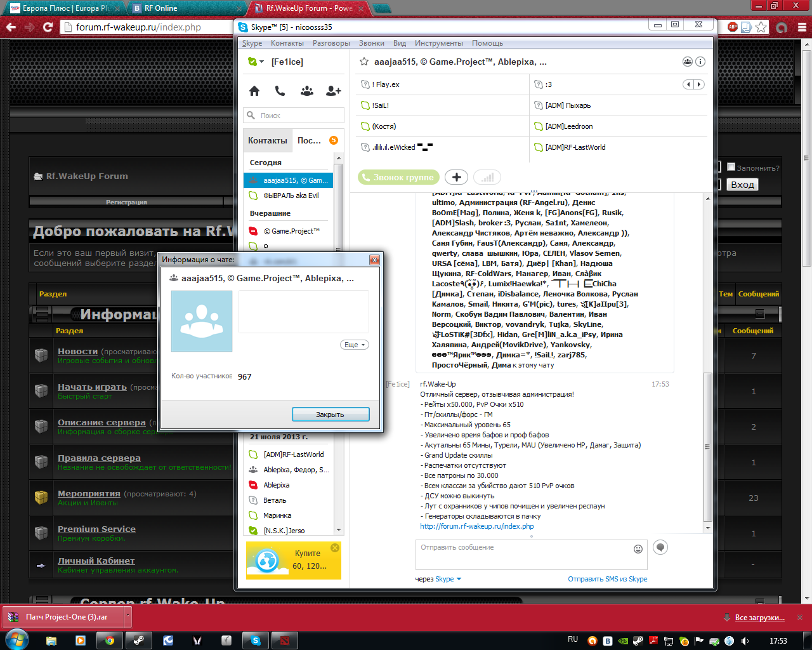Open Steam from the taskbar
The width and height of the screenshot is (812, 650).
click(139, 640)
